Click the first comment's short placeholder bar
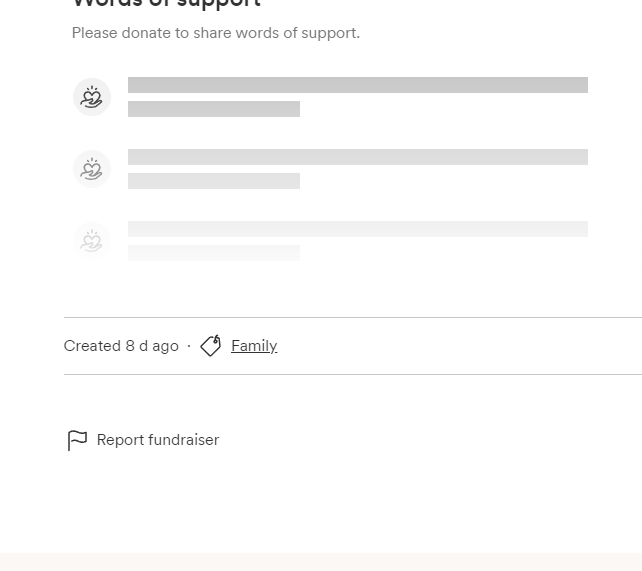The height and width of the screenshot is (571, 642). [214, 109]
